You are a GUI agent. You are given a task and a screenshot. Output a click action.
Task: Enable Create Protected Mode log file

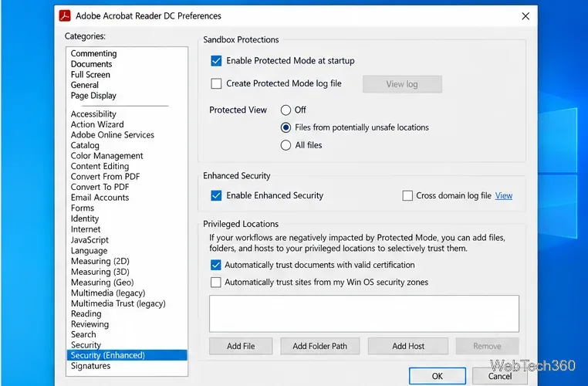point(216,83)
